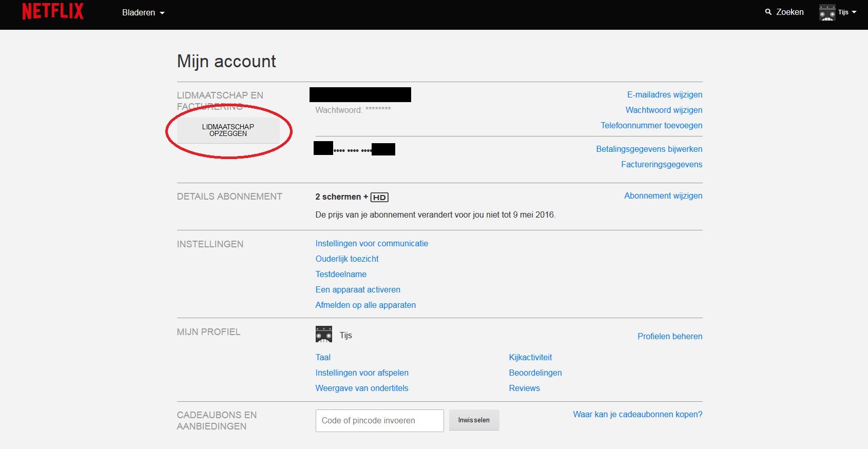Image resolution: width=868 pixels, height=449 pixels.
Task: Click Waar kan je cadeaubonnen kopen link
Action: (x=638, y=414)
